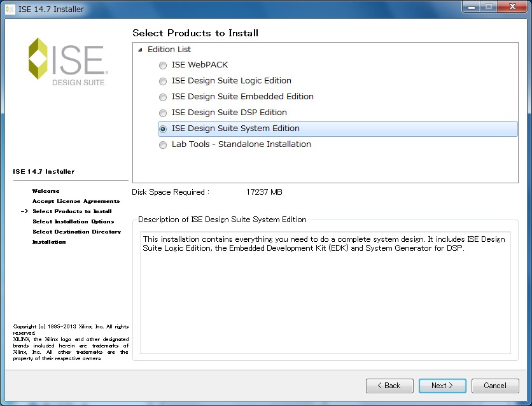The height and width of the screenshot is (406, 532).
Task: Select ISE Design Suite Embedded Edition radio
Action: pos(163,97)
